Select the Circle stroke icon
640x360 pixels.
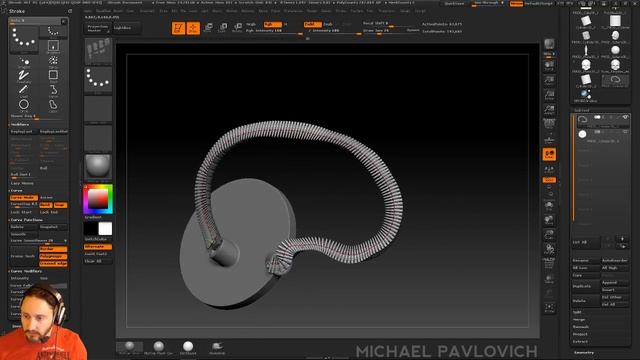(x=24, y=105)
